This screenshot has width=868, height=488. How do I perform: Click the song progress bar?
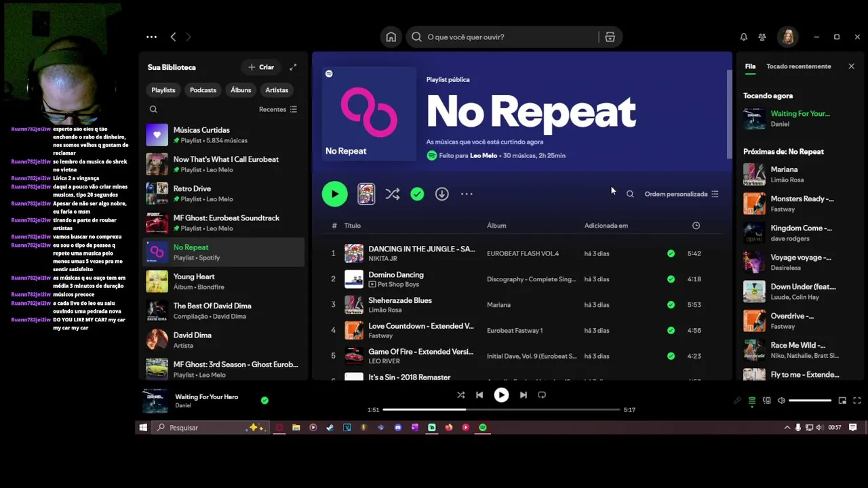(x=501, y=409)
